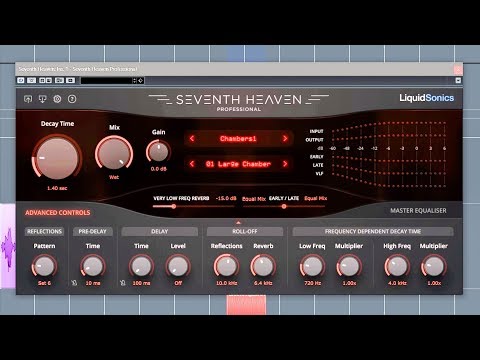Click the previous reverb bank arrow beside Chambers1
Screen dimensions: 480x360
(x=192, y=138)
